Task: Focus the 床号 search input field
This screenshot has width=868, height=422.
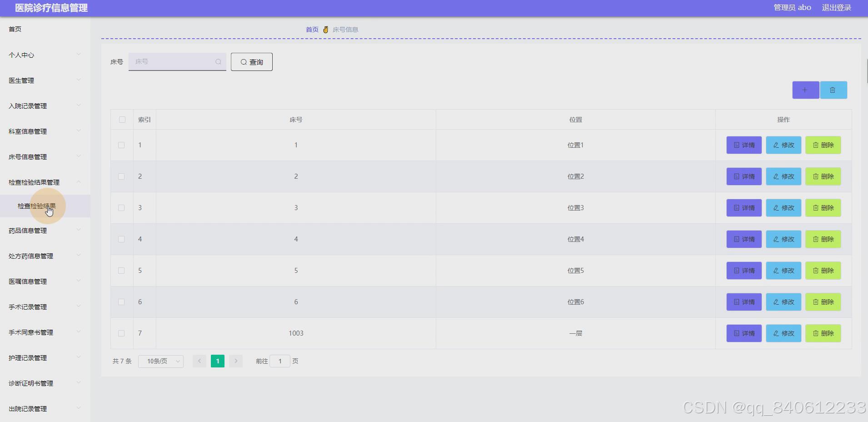Action: click(177, 62)
